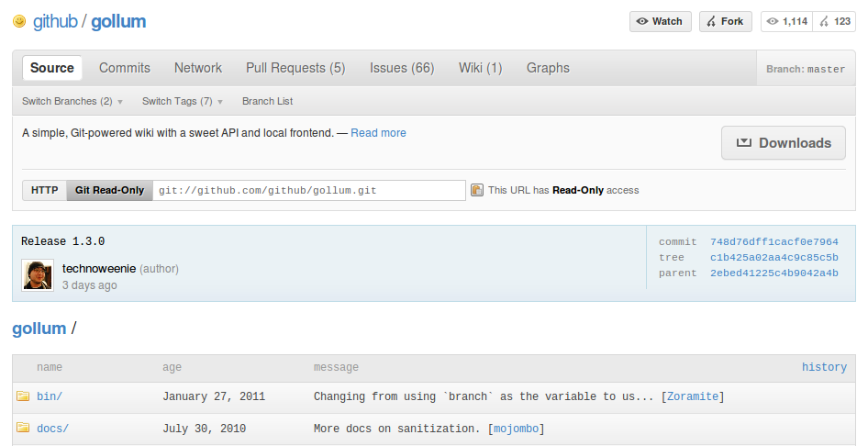Open the Downloads button
The image size is (868, 446).
click(x=784, y=143)
